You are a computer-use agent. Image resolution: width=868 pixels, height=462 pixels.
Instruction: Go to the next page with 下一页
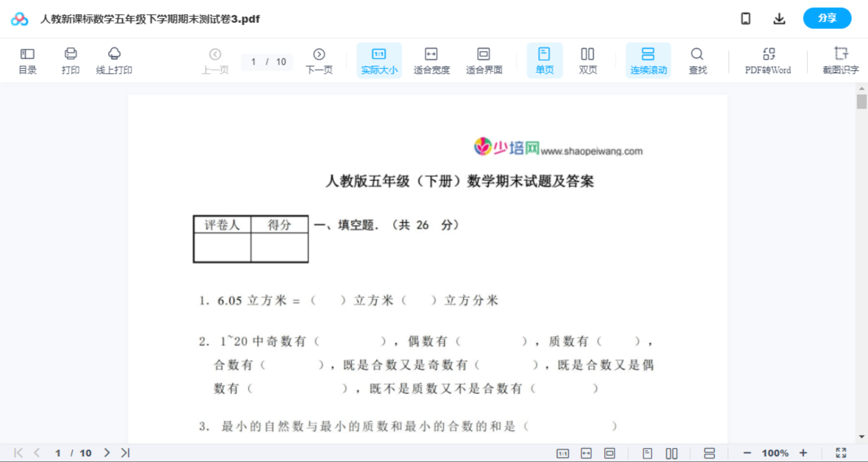[x=319, y=60]
